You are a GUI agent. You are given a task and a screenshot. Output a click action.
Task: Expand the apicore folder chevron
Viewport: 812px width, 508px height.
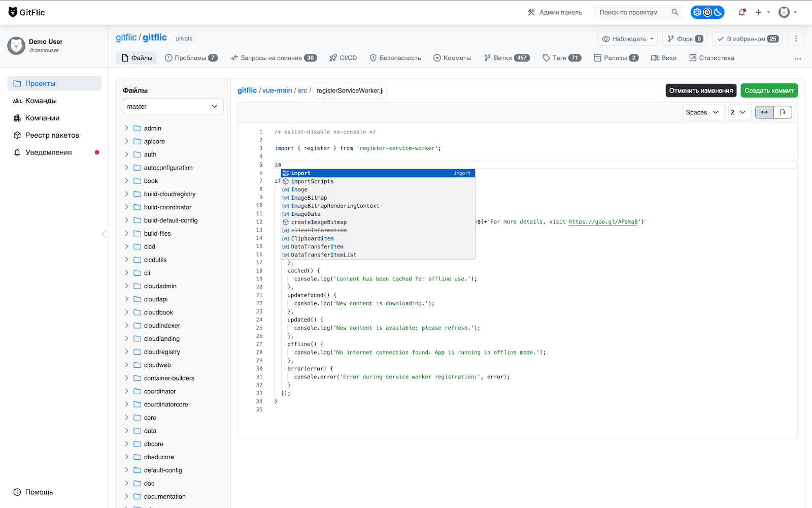coord(127,141)
